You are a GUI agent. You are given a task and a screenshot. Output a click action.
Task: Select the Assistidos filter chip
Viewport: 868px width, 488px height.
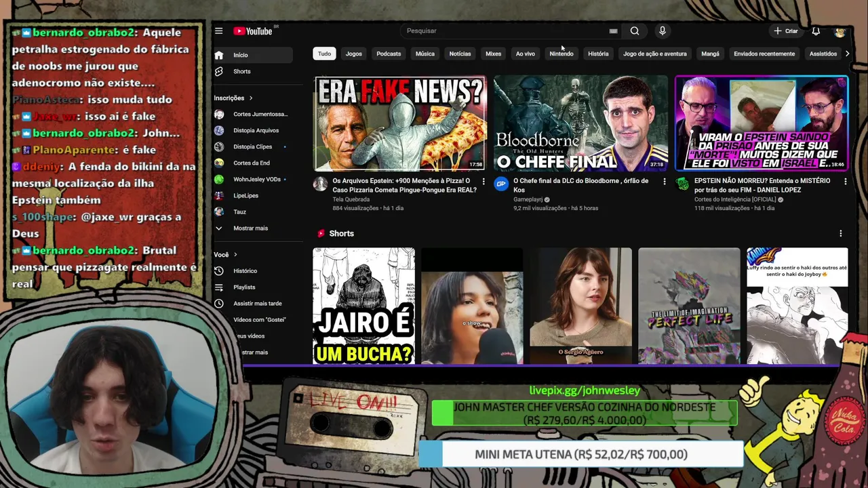pos(823,54)
